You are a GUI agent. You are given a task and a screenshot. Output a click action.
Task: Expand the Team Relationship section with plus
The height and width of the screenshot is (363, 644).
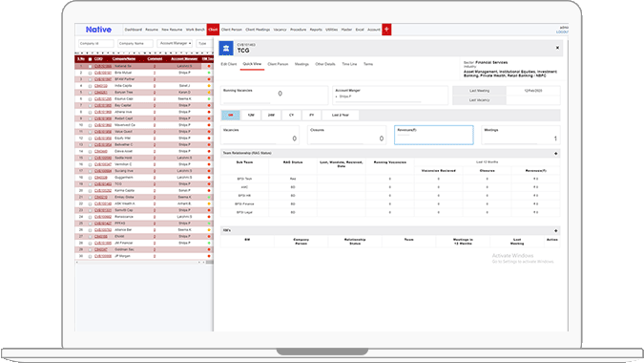(555, 154)
